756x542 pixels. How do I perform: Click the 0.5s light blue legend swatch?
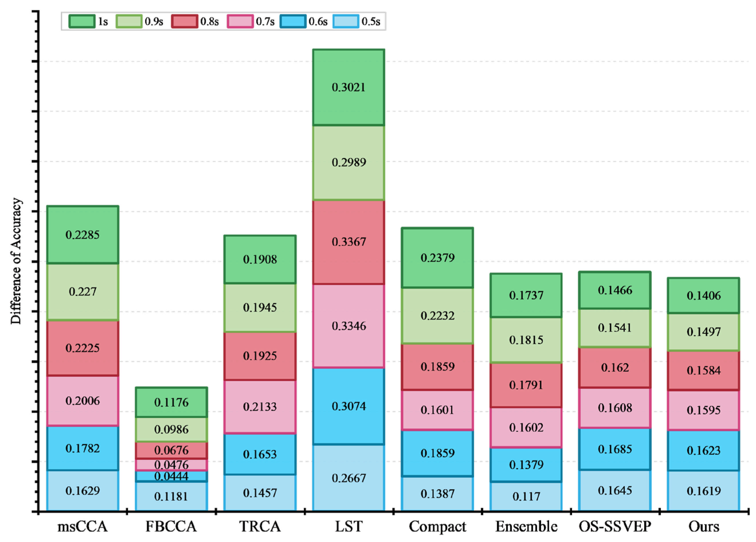tap(346, 21)
